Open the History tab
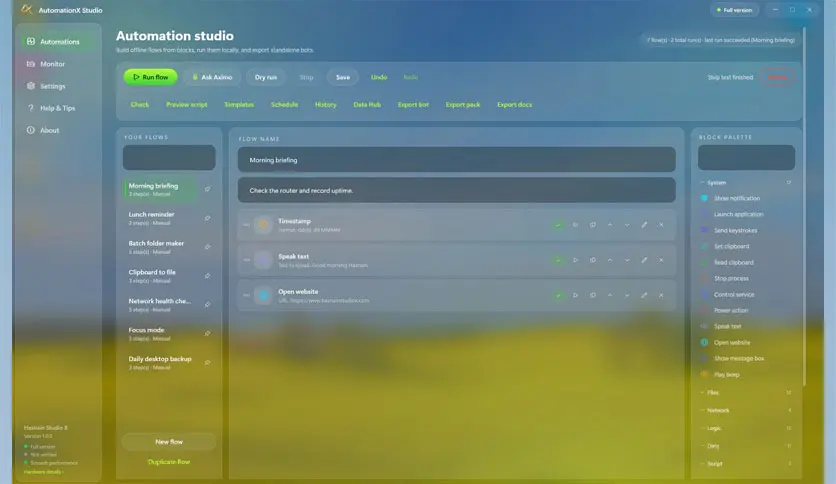 pyautogui.click(x=326, y=104)
